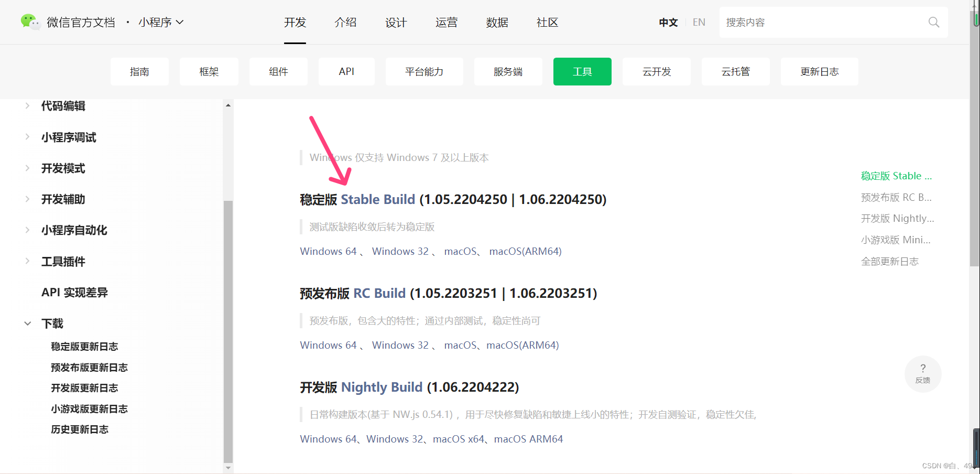Jump to 预发布版 RC B... in outline

pyautogui.click(x=896, y=197)
